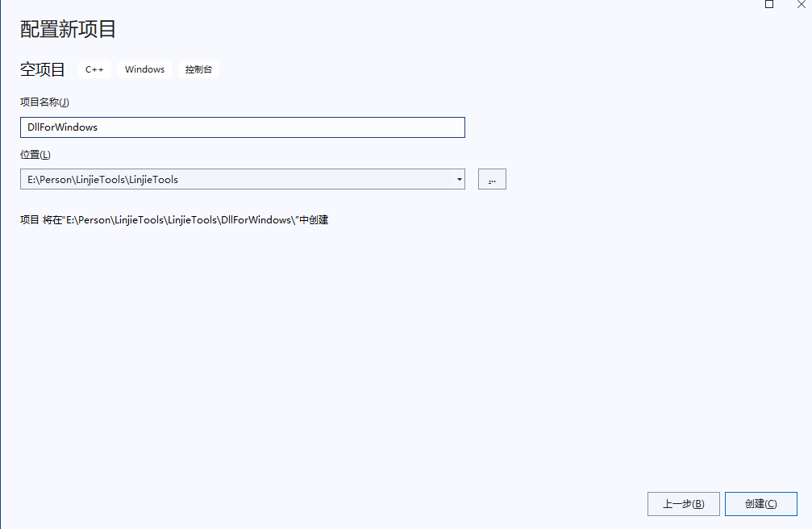Screen dimensions: 812x529
Task: Click the 控制台 tag
Action: pyautogui.click(x=198, y=69)
